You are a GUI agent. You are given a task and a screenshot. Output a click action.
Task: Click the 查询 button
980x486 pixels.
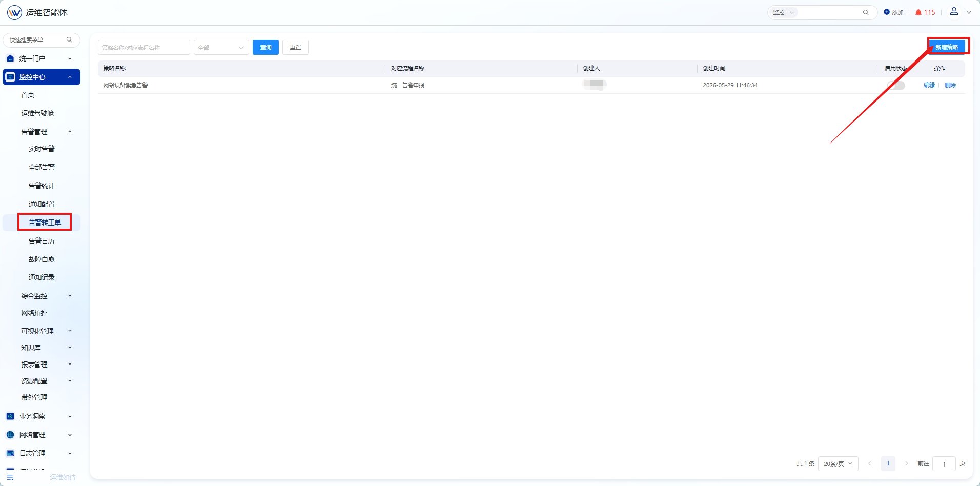[x=266, y=48]
